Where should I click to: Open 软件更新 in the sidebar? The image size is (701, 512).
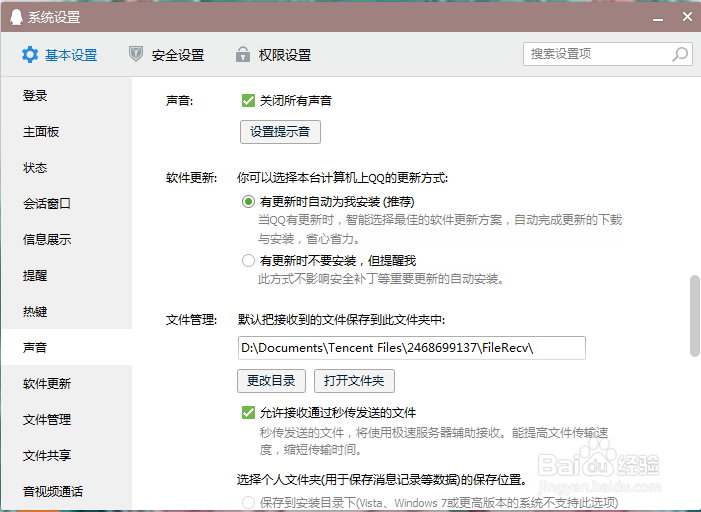[x=67, y=383]
